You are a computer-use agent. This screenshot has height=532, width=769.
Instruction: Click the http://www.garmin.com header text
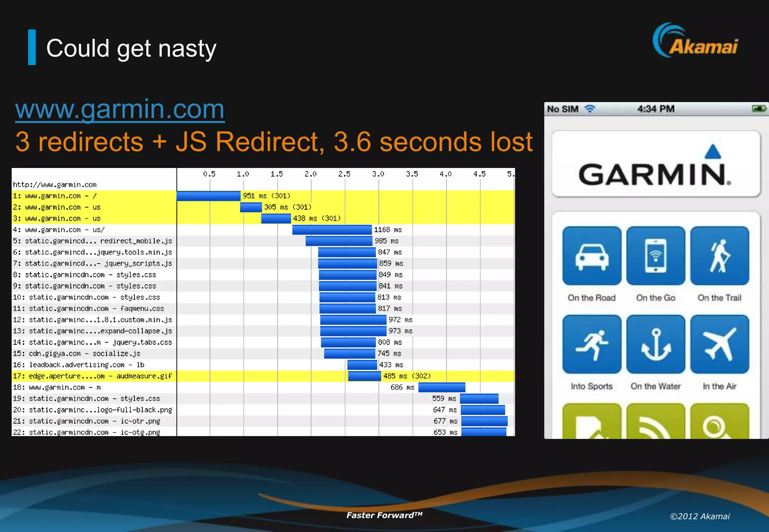55,185
